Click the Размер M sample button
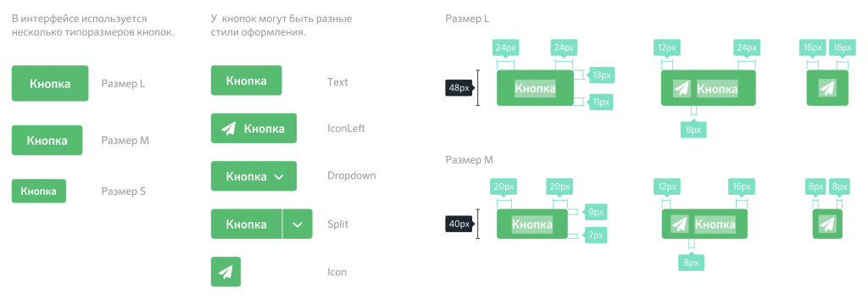This screenshot has width=868, height=305. click(47, 140)
